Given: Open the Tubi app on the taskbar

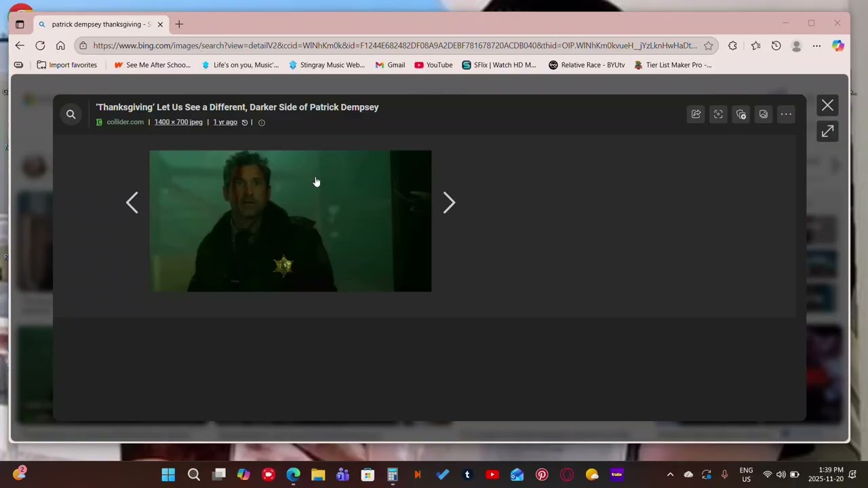Looking at the screenshot, I should [x=616, y=474].
